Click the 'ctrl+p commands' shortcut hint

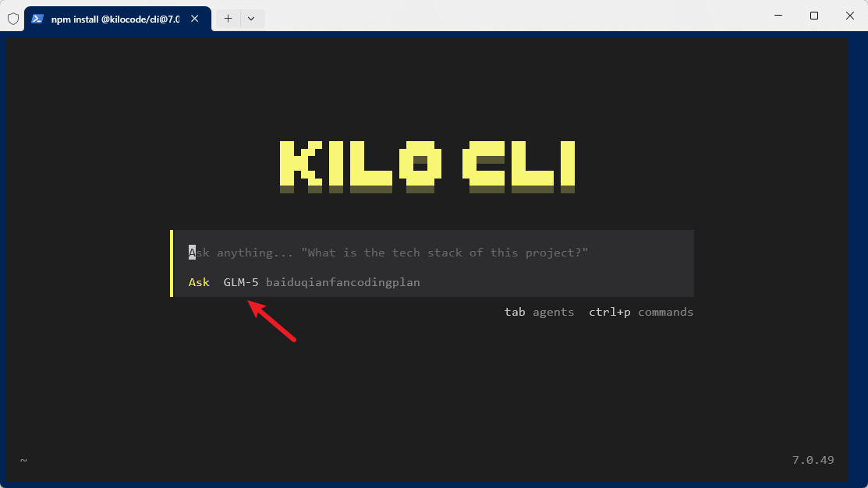coord(640,312)
